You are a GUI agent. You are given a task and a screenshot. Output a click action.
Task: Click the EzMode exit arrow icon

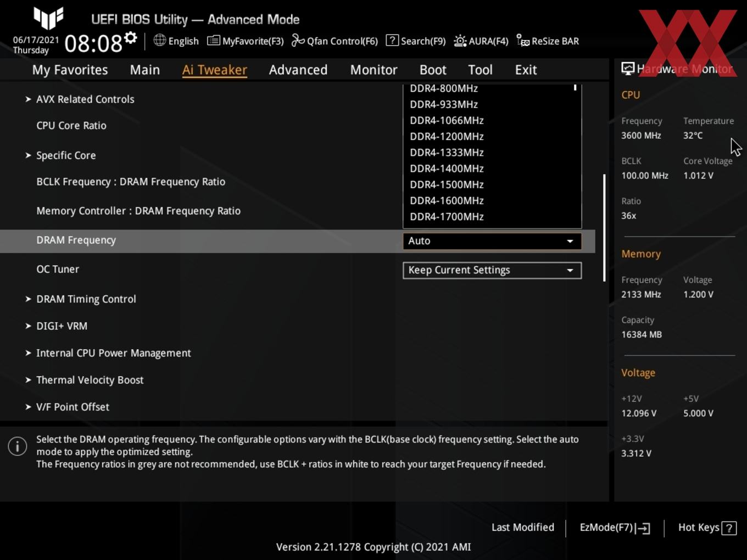(643, 528)
